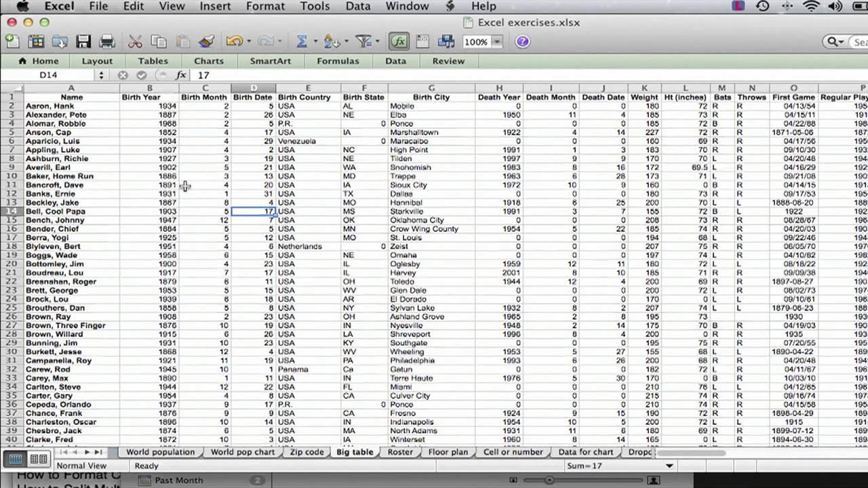Image resolution: width=868 pixels, height=488 pixels.
Task: Switch to the Home ribbon tab
Action: coord(39,61)
